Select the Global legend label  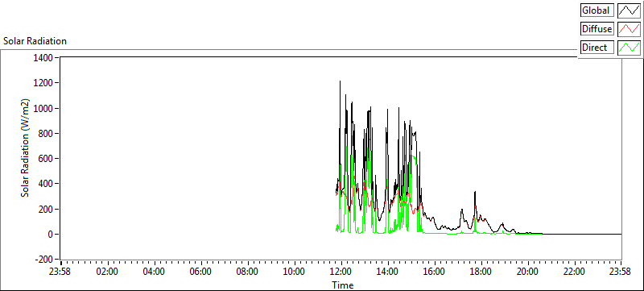[597, 10]
